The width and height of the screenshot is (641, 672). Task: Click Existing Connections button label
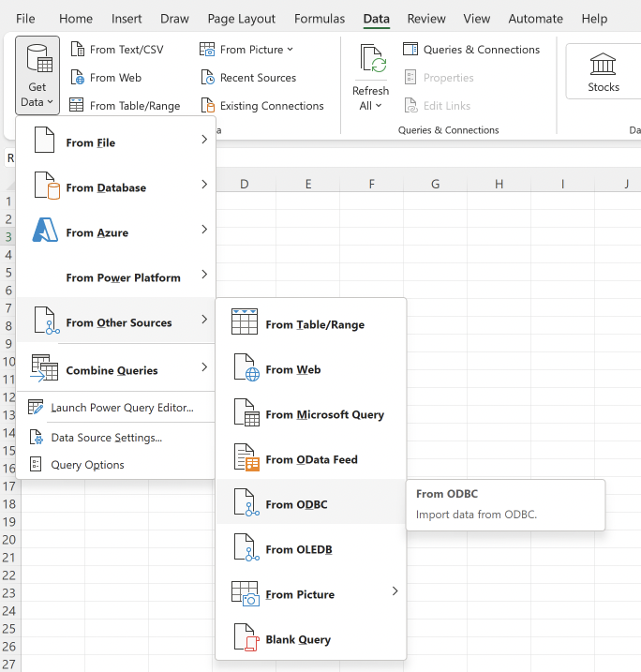click(x=272, y=105)
